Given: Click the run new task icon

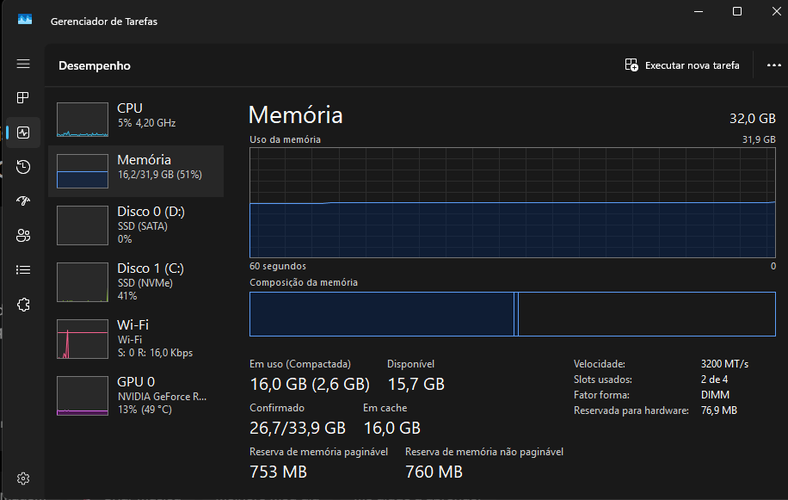Looking at the screenshot, I should click(x=631, y=65).
